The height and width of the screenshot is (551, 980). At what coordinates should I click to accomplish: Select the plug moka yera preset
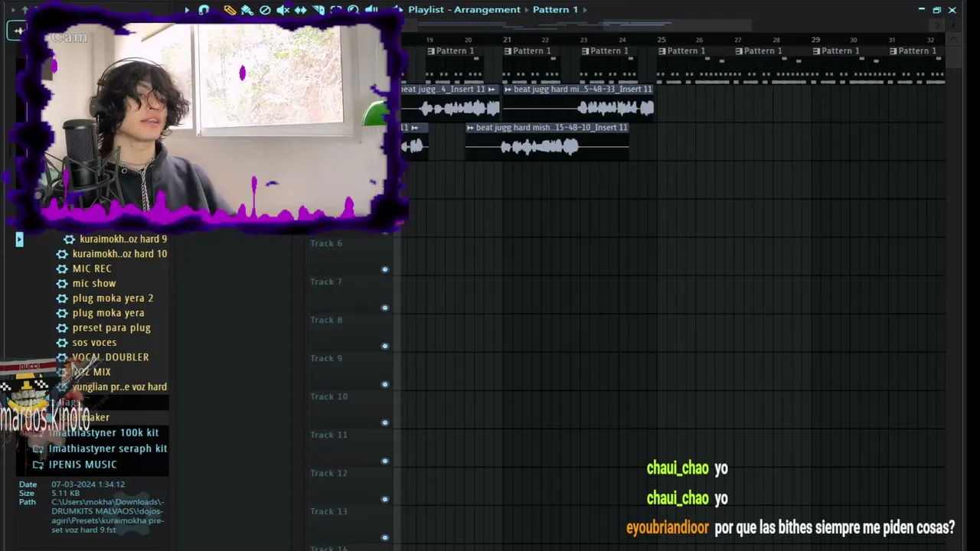(108, 313)
